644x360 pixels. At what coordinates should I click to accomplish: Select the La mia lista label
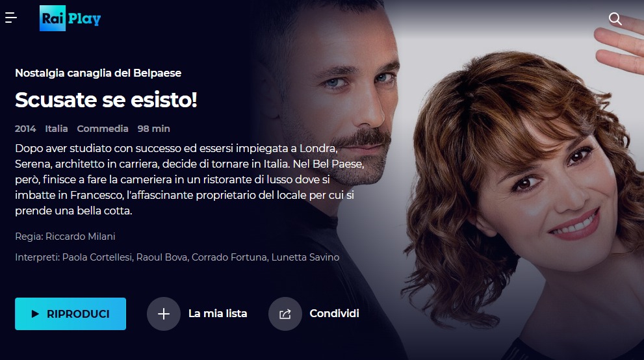tap(218, 314)
